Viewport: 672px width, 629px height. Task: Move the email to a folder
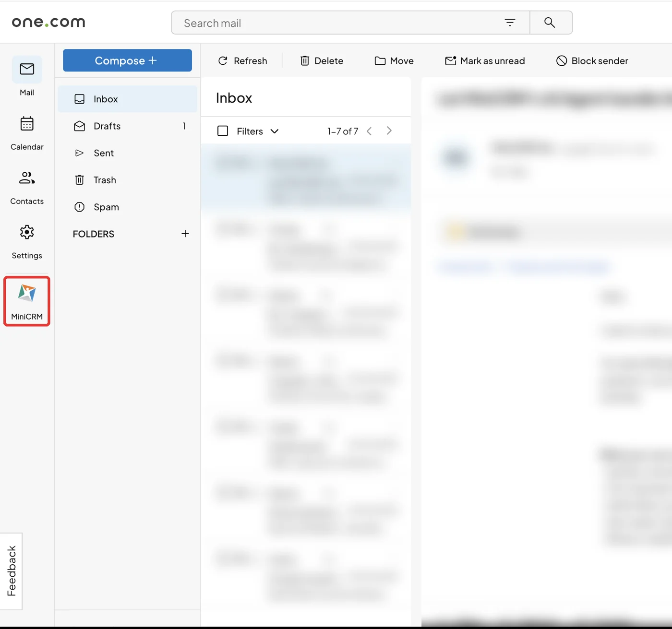pos(394,61)
